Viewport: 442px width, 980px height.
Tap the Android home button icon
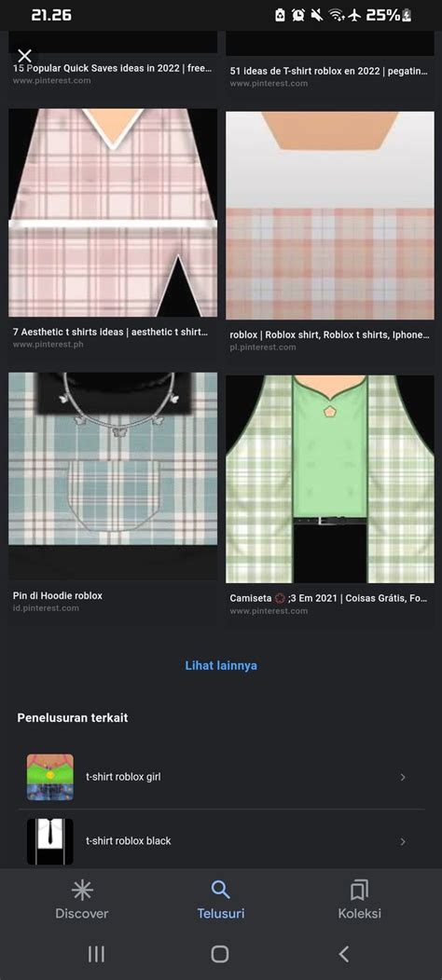tap(220, 954)
